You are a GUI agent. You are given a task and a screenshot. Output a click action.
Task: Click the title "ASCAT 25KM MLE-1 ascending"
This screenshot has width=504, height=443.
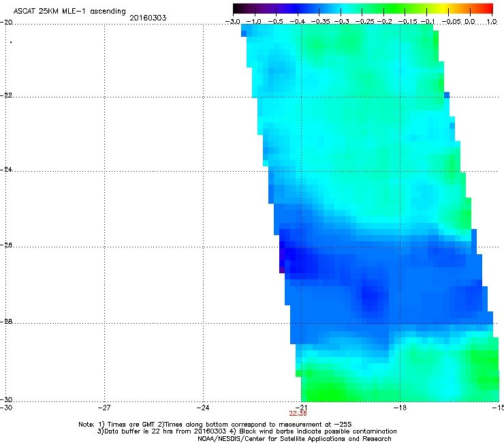tap(69, 12)
